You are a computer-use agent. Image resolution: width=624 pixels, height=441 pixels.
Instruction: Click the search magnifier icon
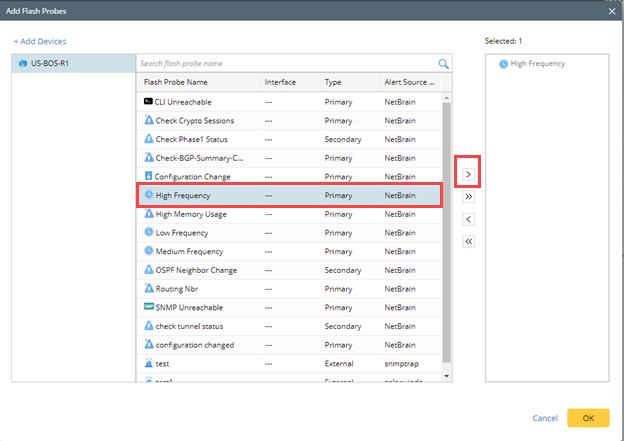443,64
